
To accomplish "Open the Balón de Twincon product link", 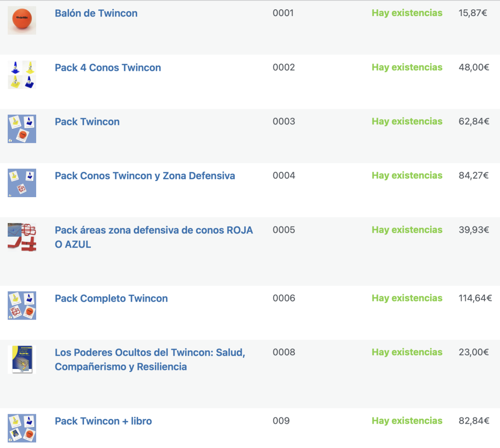I will [96, 13].
